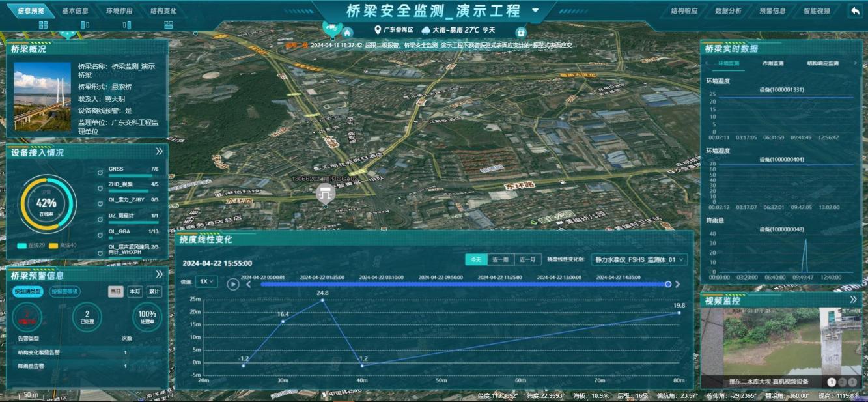Select the four-square grid layout icon
Image resolution: width=868 pixels, height=402 pixels.
coord(44,25)
